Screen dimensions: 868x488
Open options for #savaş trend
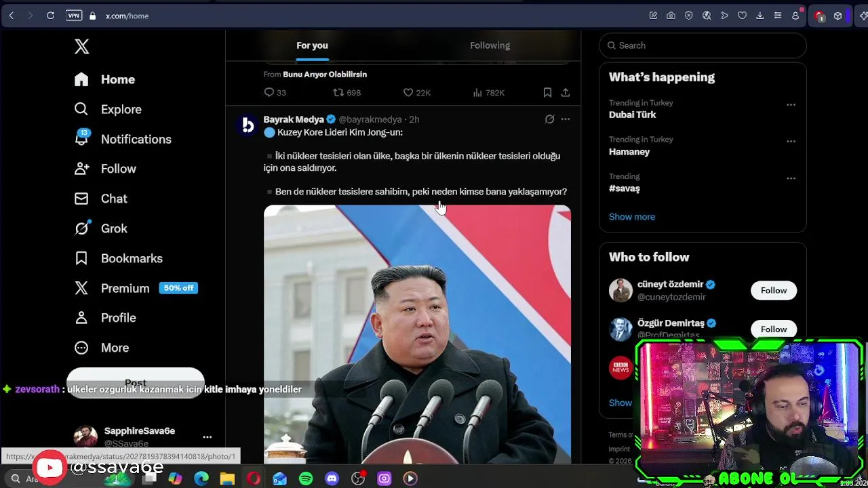(x=791, y=178)
